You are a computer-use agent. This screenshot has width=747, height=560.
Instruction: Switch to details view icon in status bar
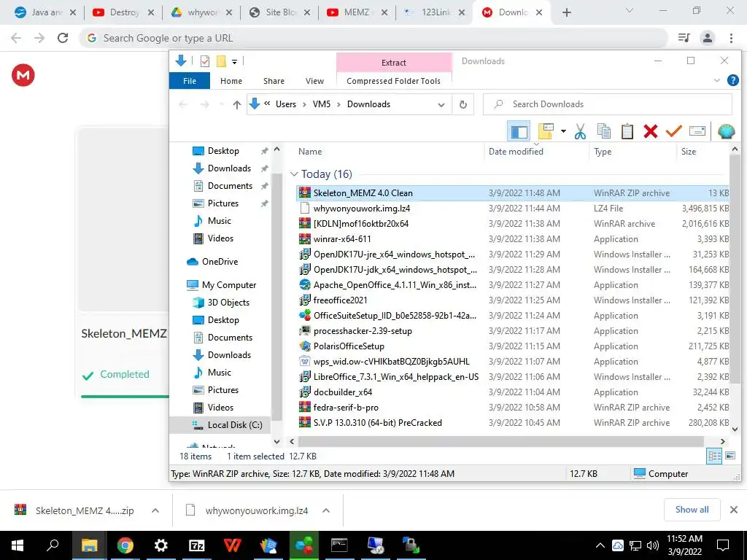coord(714,456)
